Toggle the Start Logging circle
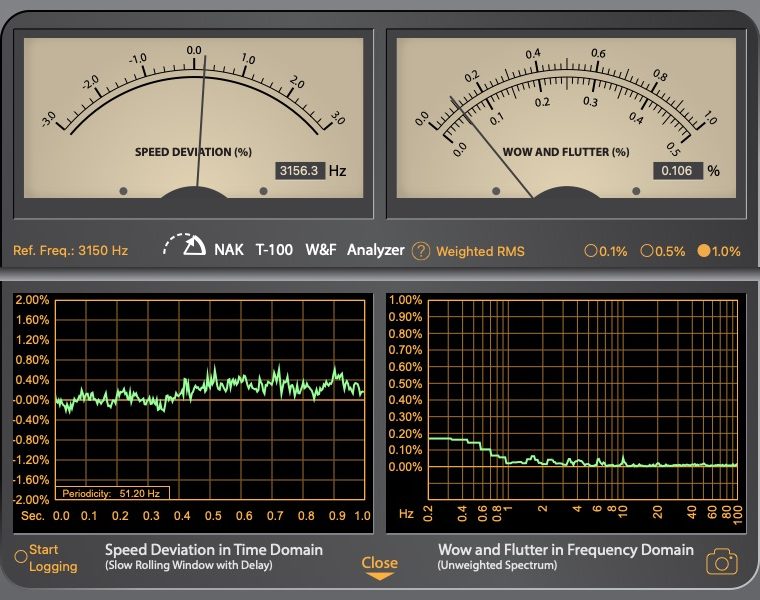Viewport: 760px width, 600px height. click(x=20, y=557)
